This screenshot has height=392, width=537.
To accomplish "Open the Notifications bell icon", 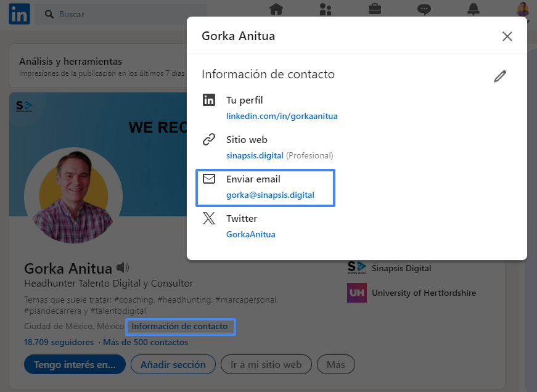I will [473, 9].
